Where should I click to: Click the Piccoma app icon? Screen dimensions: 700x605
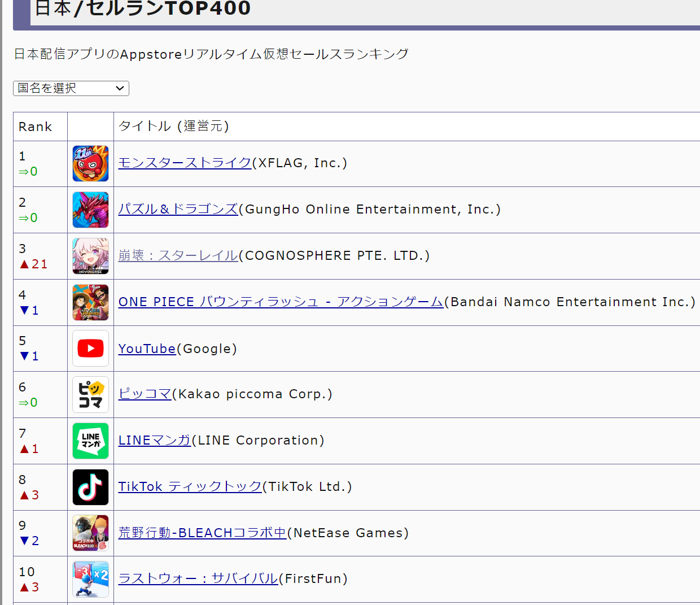[x=90, y=394]
